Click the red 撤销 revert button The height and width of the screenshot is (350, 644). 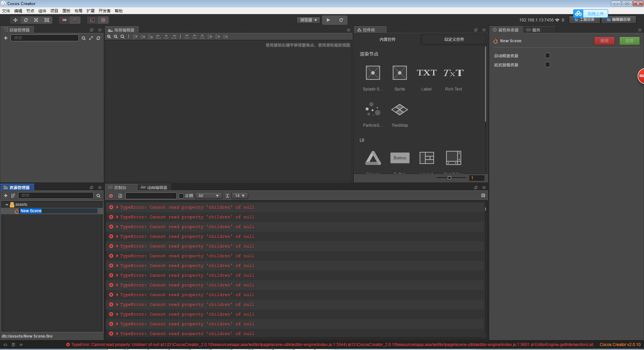tap(604, 41)
